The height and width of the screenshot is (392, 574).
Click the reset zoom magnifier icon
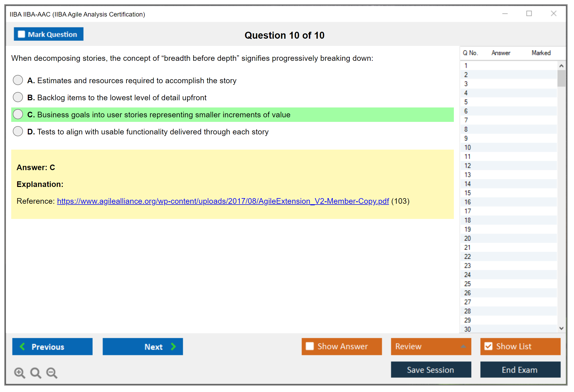[36, 373]
